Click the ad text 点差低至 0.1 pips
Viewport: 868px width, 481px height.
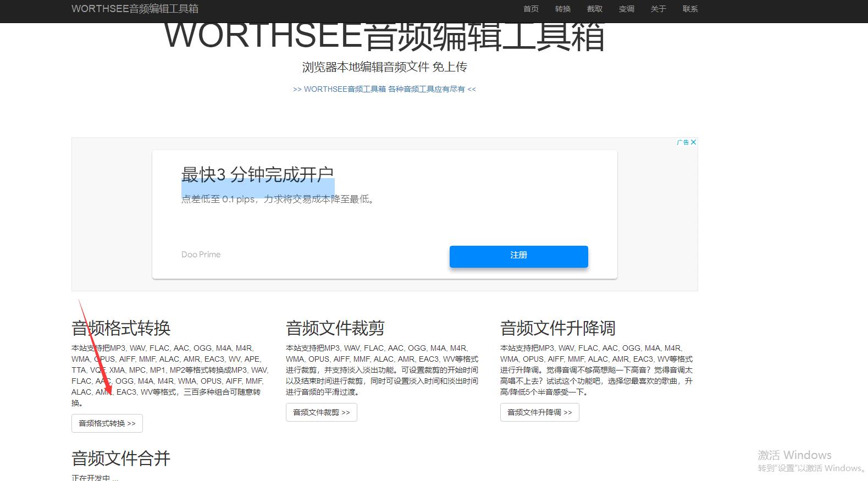[x=218, y=200]
